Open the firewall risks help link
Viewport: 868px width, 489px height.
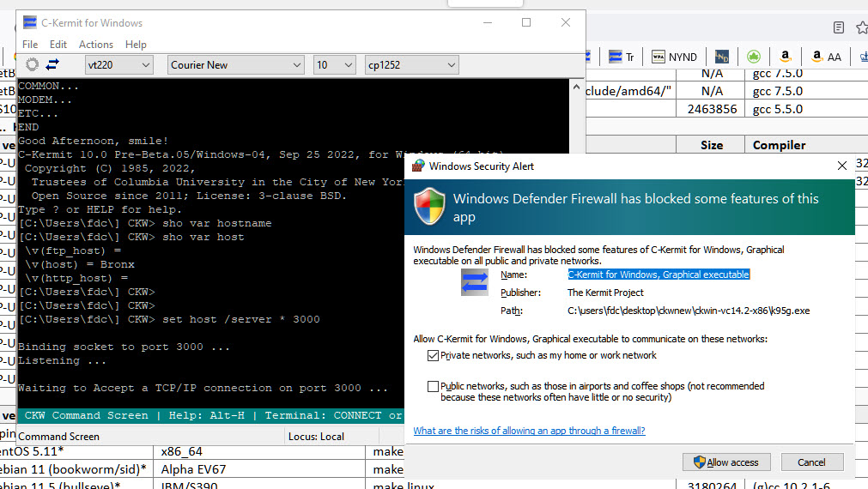529,431
